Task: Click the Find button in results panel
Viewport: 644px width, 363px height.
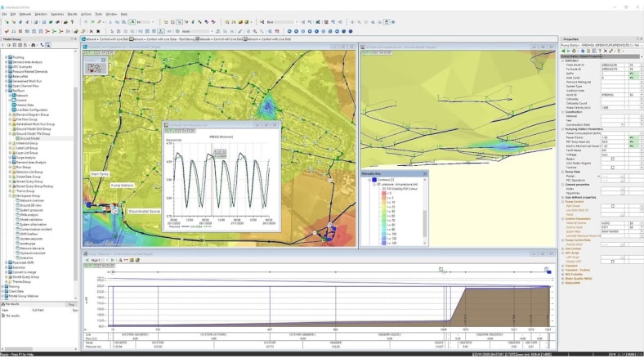Action: (71, 304)
